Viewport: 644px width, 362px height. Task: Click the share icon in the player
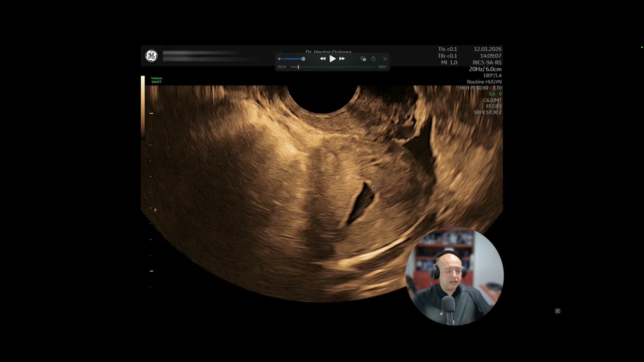tap(373, 59)
